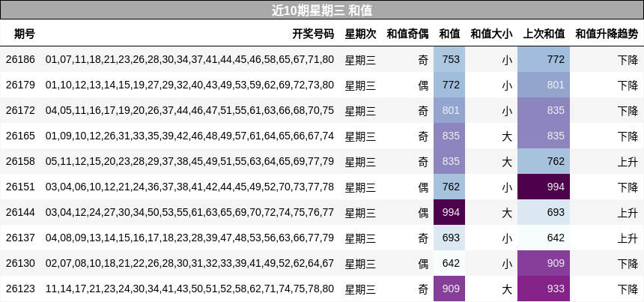Select the 和值大小 column header
Screen dimensions: 644x302
point(491,34)
